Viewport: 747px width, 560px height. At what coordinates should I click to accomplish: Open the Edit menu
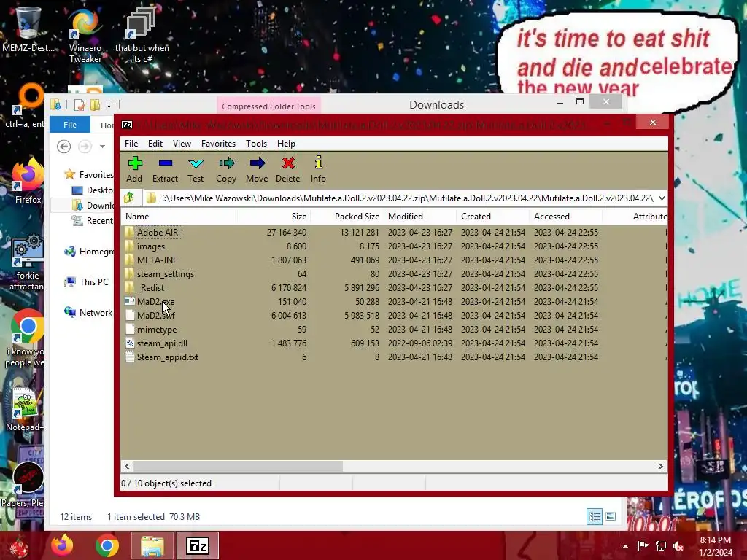pos(155,144)
